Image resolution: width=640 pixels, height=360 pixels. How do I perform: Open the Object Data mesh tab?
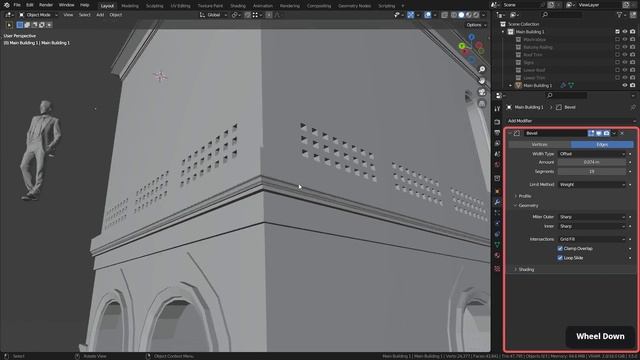point(497,244)
